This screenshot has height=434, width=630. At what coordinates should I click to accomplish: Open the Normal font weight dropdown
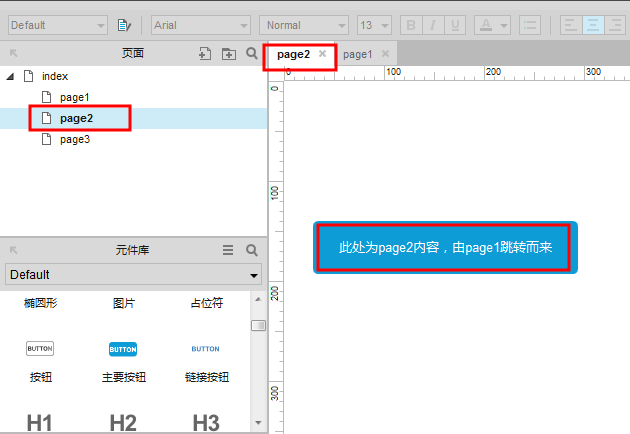coord(304,25)
